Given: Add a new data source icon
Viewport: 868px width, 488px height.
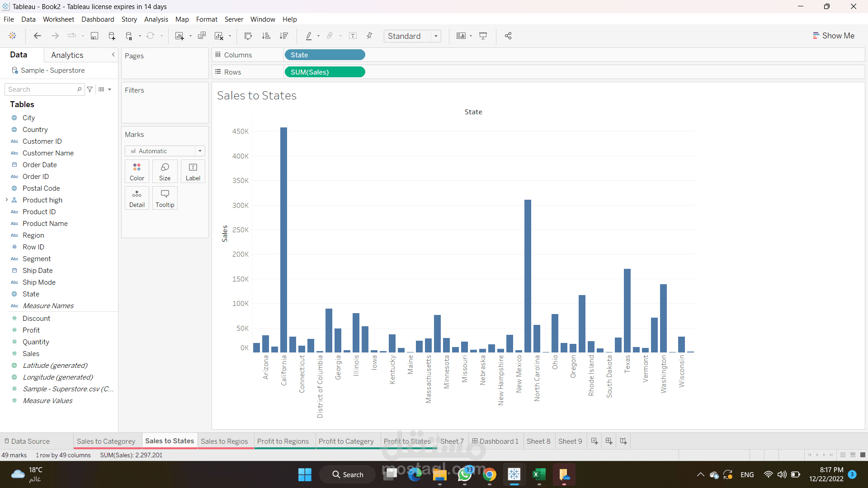Looking at the screenshot, I should point(112,36).
